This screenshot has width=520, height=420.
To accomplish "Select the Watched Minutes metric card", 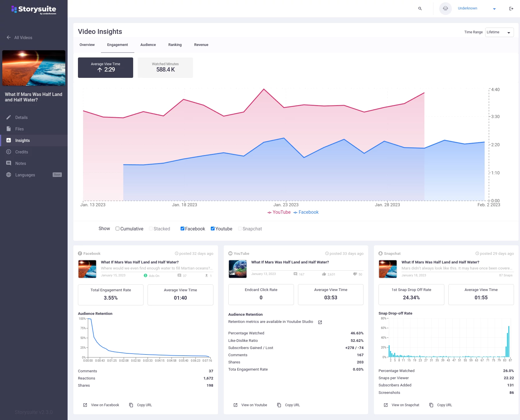I will 165,68.
